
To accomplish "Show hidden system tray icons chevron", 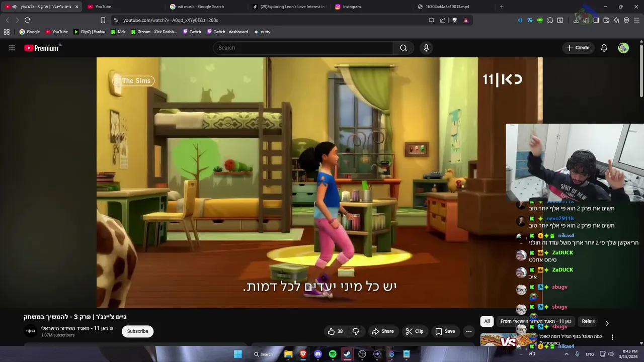I will (567, 354).
